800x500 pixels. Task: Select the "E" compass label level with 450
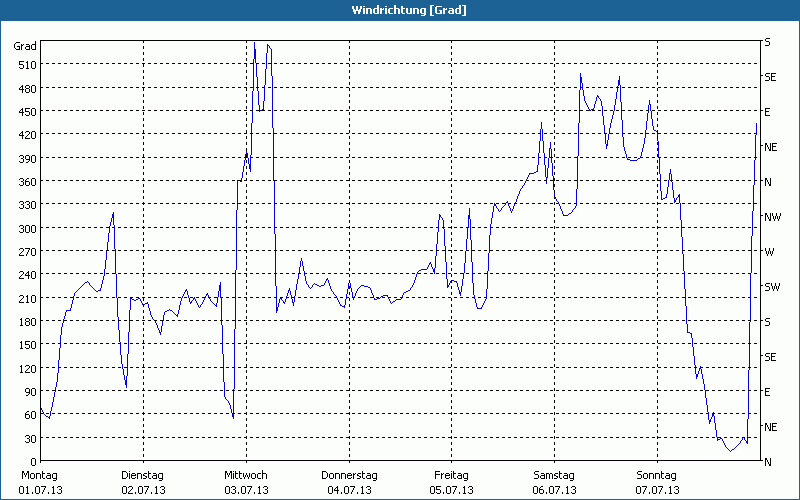click(x=767, y=112)
